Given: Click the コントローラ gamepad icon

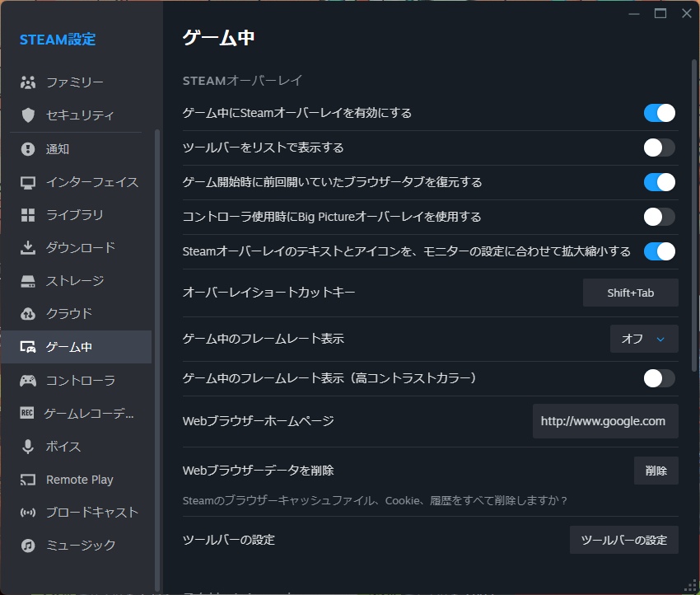Looking at the screenshot, I should tap(28, 381).
